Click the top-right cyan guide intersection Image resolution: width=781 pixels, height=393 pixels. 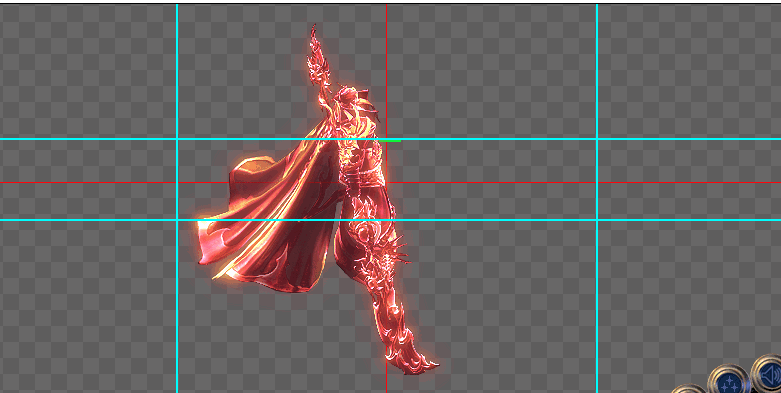(597, 139)
